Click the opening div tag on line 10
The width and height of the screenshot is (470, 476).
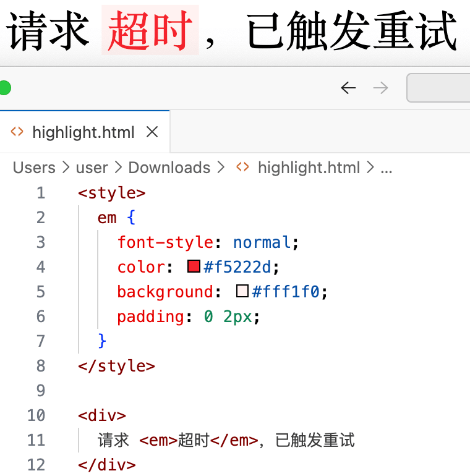[102, 415]
